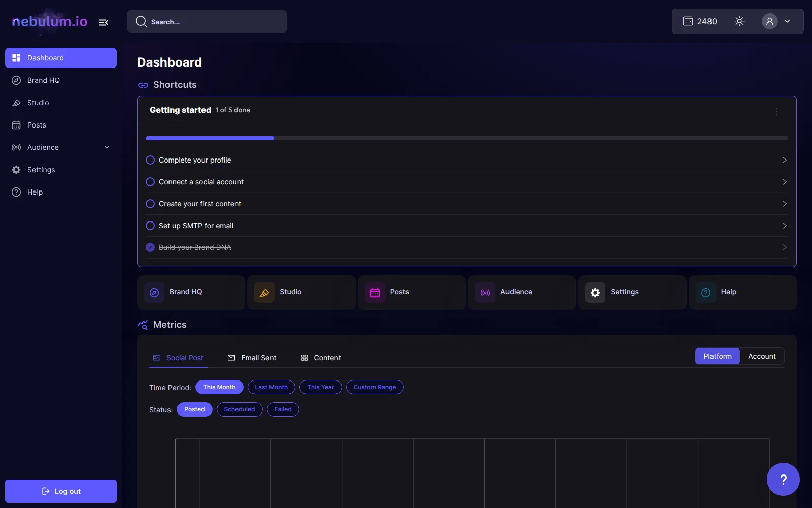Click the Log out button
812x508 pixels.
point(61,491)
